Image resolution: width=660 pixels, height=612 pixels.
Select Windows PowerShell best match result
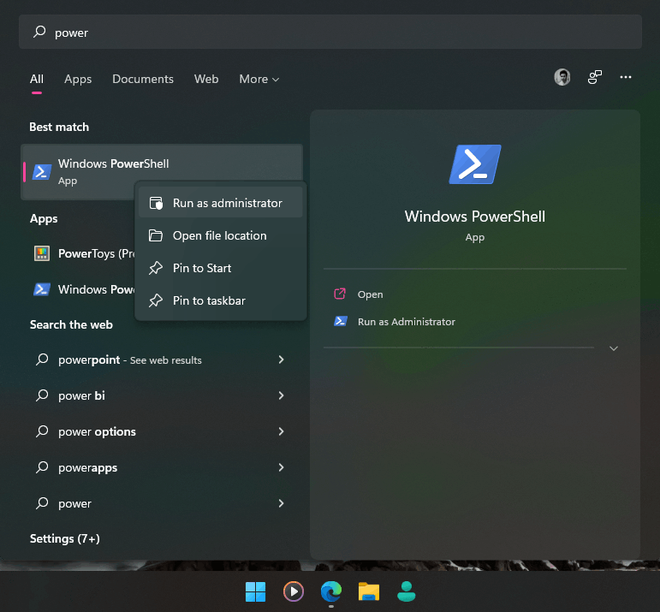tap(162, 172)
